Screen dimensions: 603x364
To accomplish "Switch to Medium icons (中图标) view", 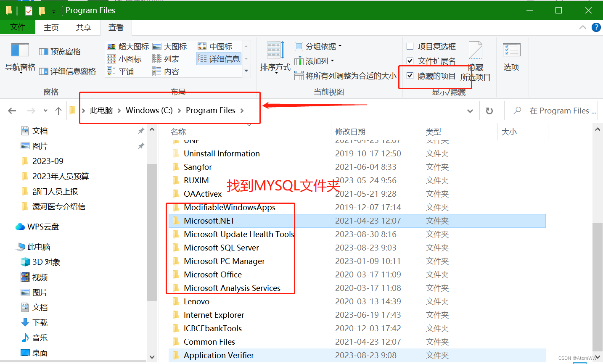I will (x=215, y=46).
